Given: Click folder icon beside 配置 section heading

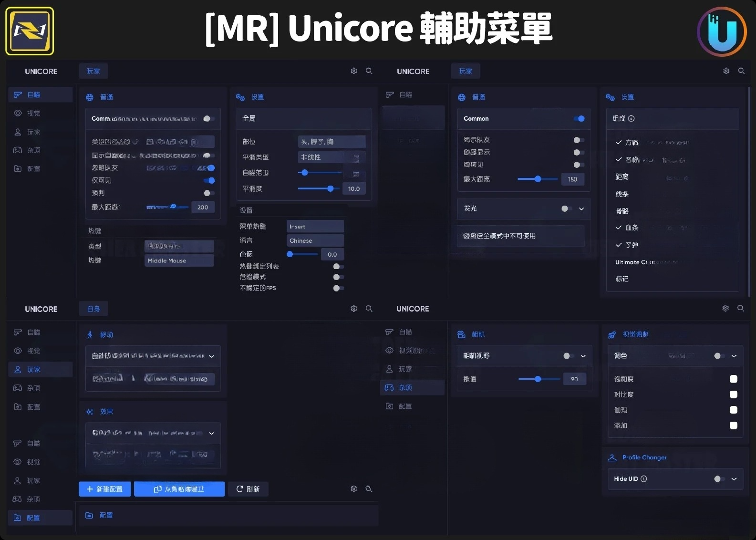Looking at the screenshot, I should pos(89,515).
